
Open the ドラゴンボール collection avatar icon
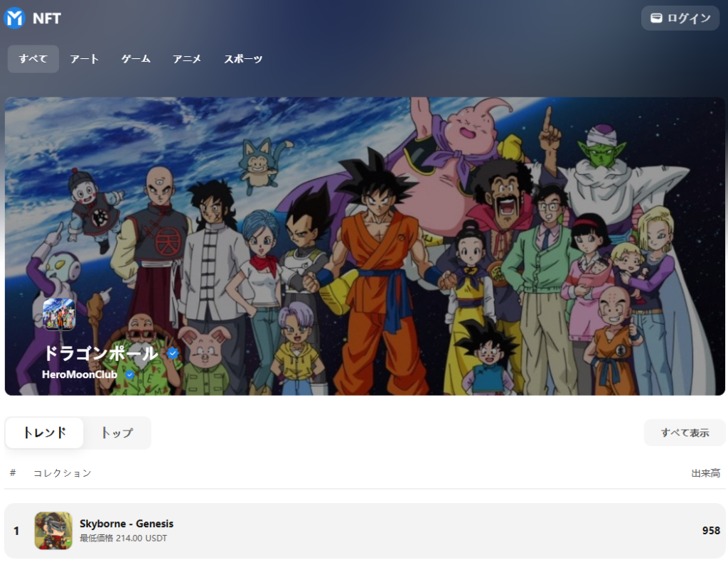point(60,315)
